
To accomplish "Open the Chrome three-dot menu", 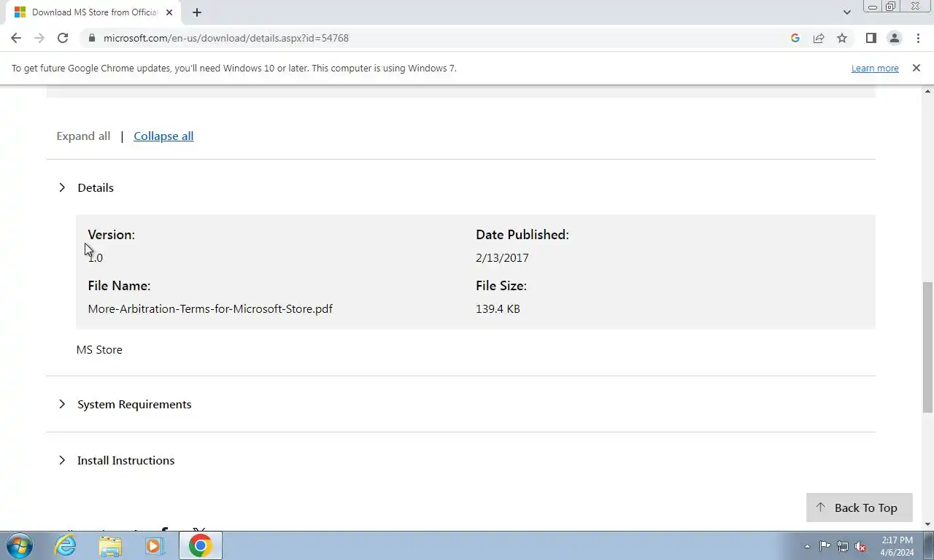I will tap(918, 38).
